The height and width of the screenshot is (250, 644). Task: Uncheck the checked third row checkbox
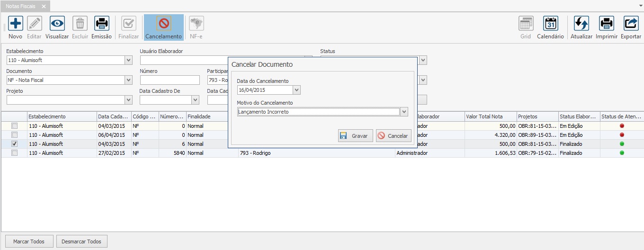click(x=14, y=144)
